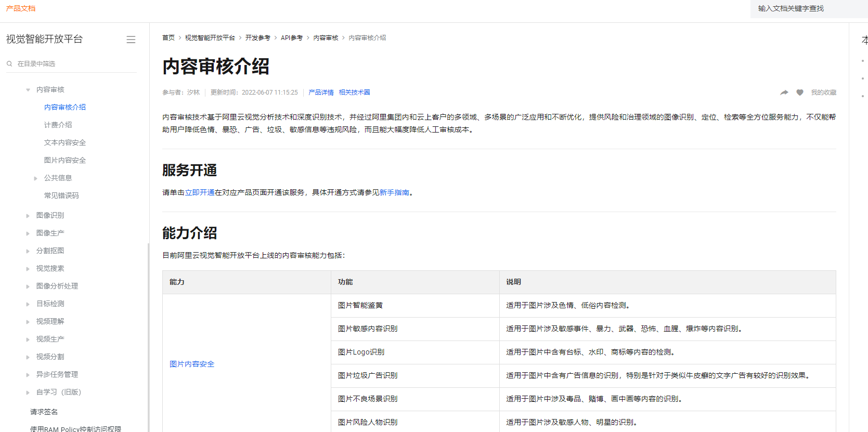The height and width of the screenshot is (432, 868).
Task: Click the 产品文档 header link
Action: click(x=21, y=8)
